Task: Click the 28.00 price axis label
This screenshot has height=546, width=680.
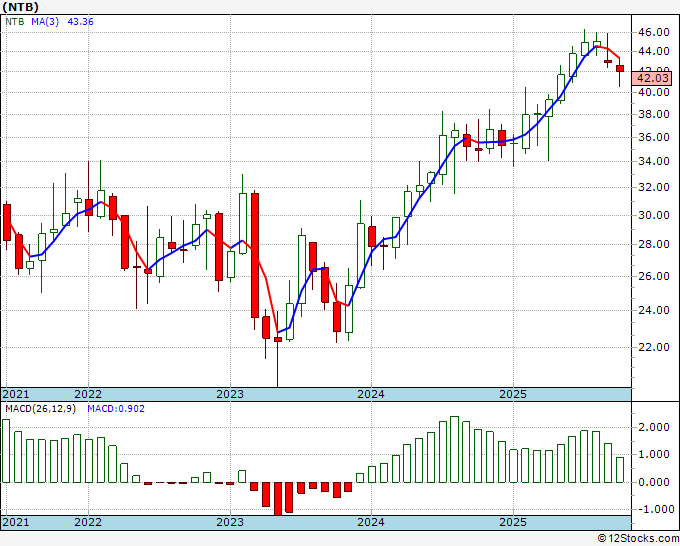Action: point(653,244)
